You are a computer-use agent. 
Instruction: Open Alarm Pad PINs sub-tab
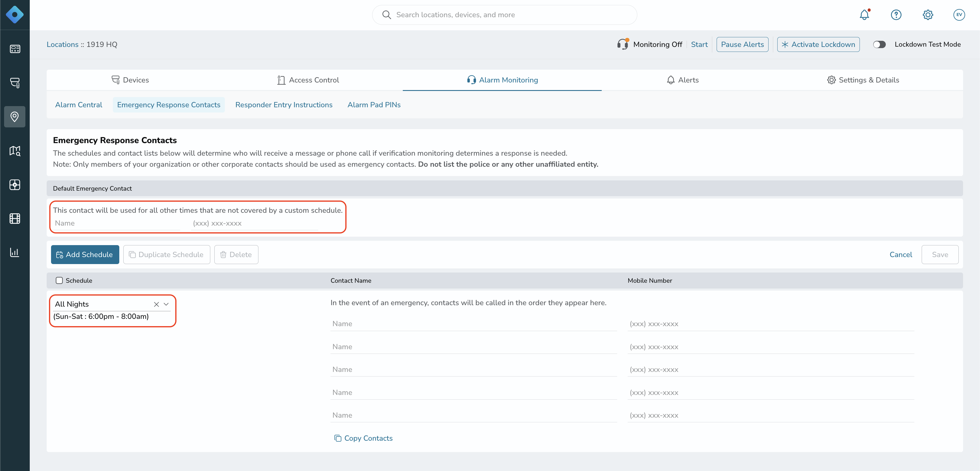(374, 105)
